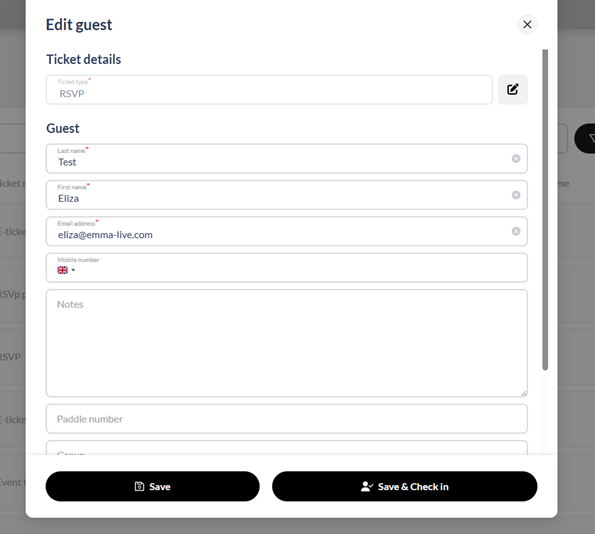Click inside the Notes text area
The width and height of the screenshot is (595, 534).
click(286, 343)
